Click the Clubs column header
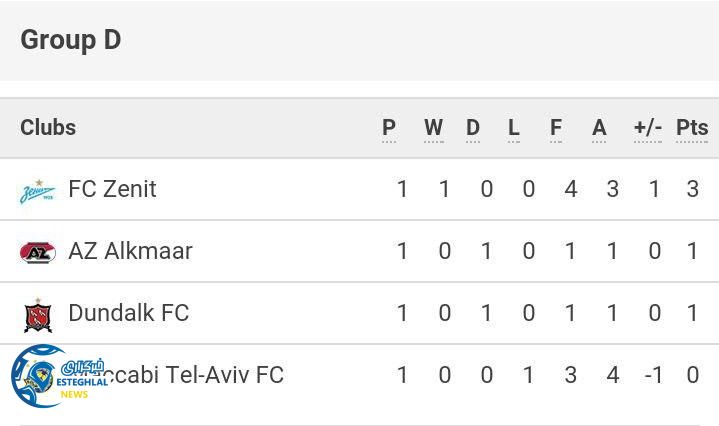 48,127
